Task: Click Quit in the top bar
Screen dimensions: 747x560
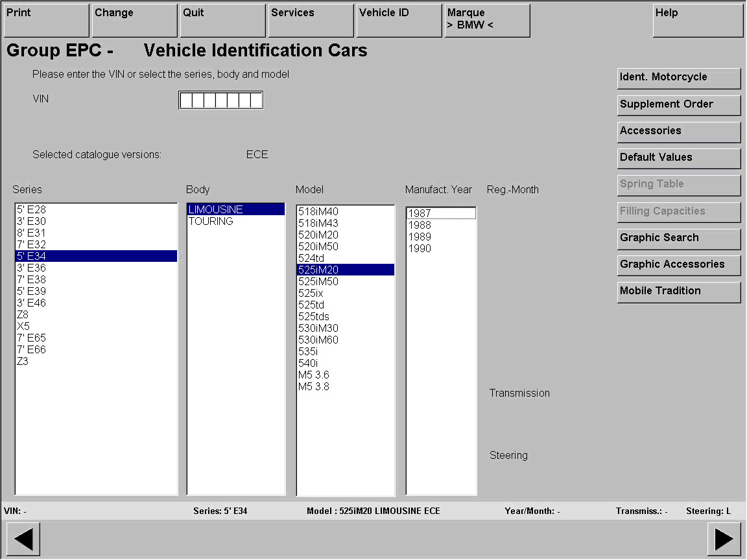Action: 222,21
